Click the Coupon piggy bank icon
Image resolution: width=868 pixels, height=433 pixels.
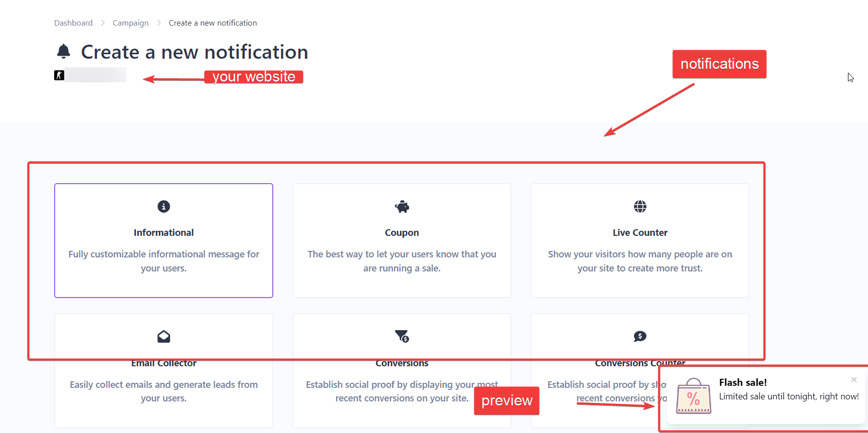pyautogui.click(x=402, y=206)
